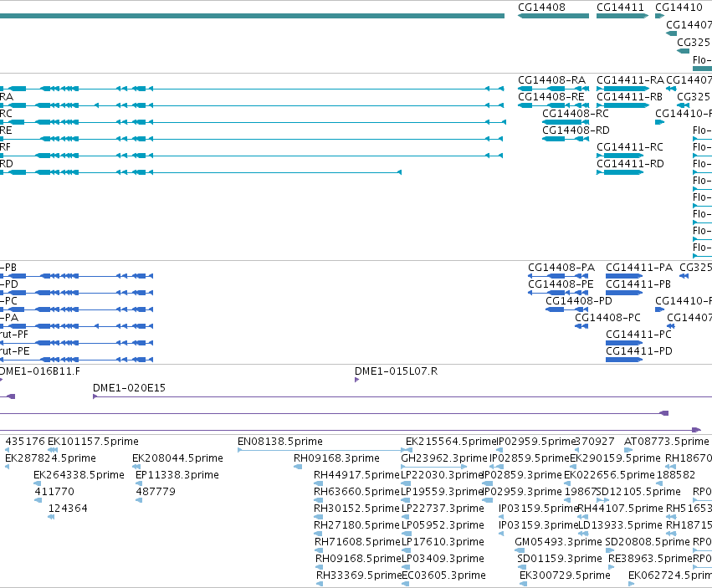Select the CG14408 gene bar
Image resolution: width=712 pixels, height=588 pixels.
pyautogui.click(x=553, y=16)
